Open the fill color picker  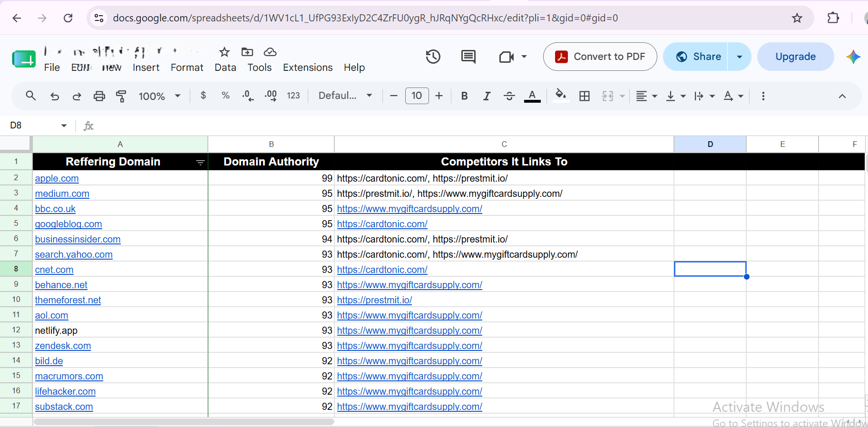point(561,95)
